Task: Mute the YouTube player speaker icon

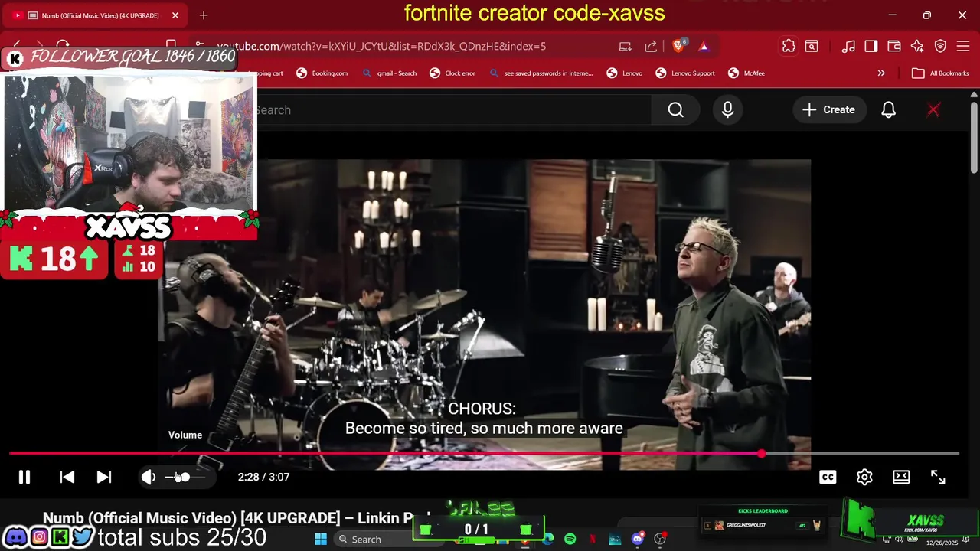Action: coord(149,477)
